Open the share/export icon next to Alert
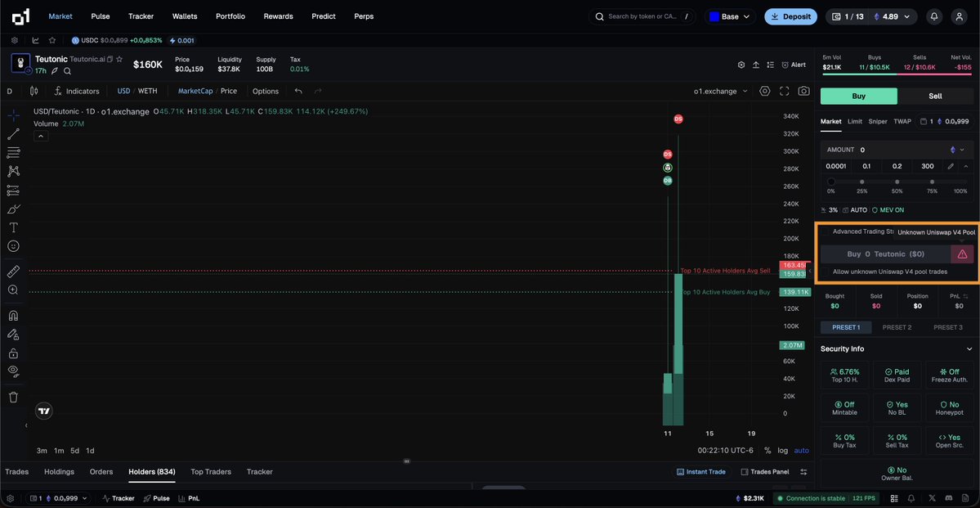Viewport: 980px width, 508px height. (755, 65)
